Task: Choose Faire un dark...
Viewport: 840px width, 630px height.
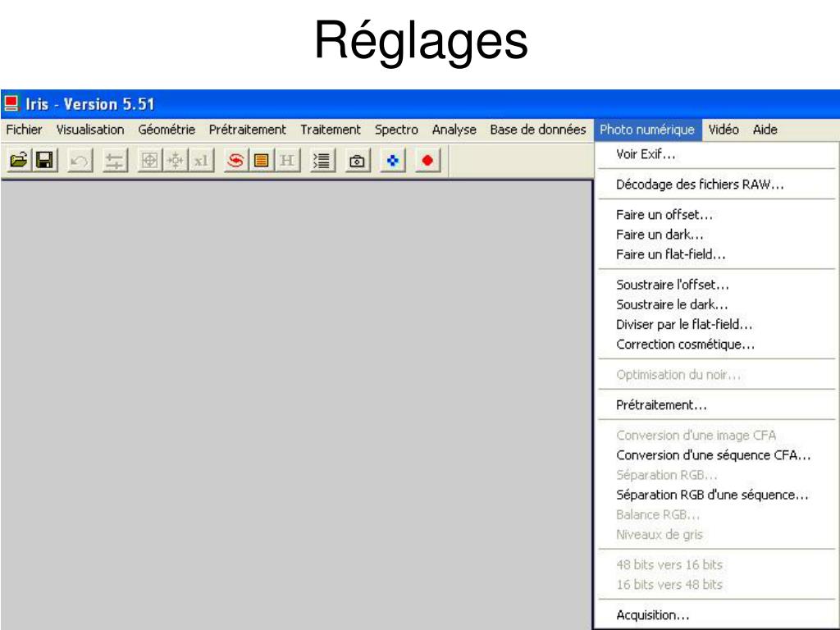Action: pos(716,235)
